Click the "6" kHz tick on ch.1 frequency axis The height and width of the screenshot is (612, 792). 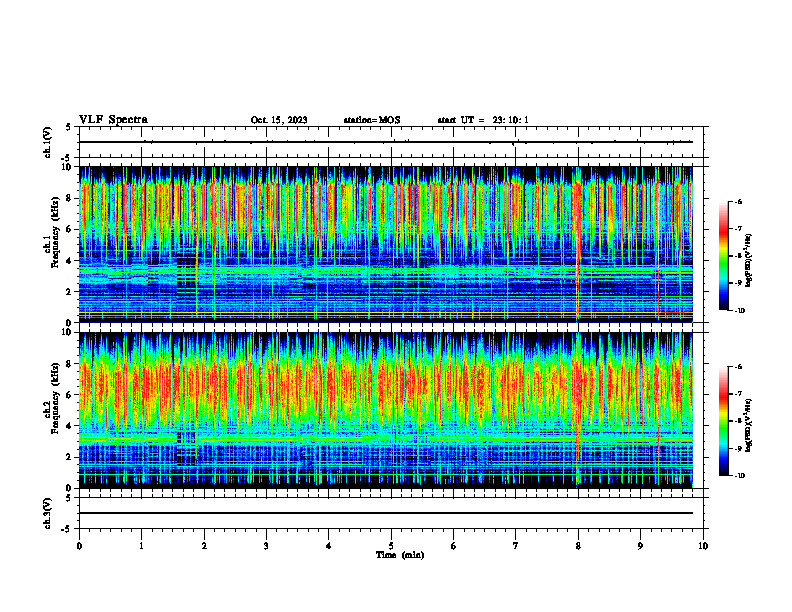pos(70,229)
